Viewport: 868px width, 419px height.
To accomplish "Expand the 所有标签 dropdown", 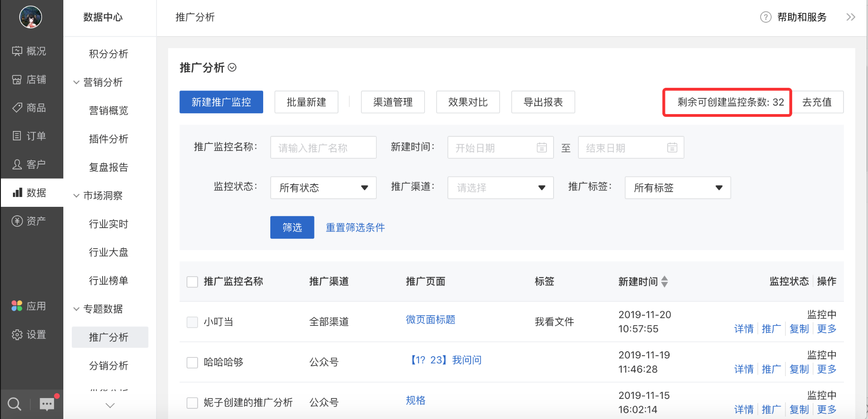I will coord(678,188).
